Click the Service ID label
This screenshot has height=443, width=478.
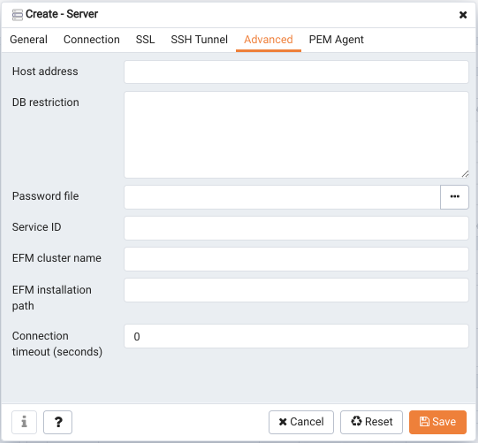tap(37, 227)
